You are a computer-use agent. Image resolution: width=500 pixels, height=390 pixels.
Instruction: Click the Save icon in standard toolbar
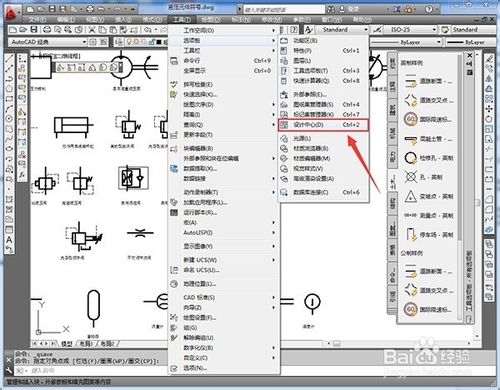(34, 30)
